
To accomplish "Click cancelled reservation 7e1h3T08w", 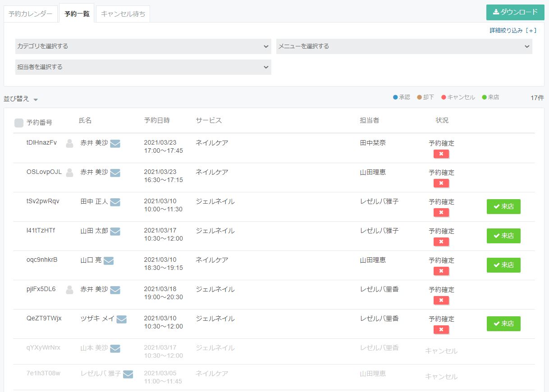I will tap(43, 374).
